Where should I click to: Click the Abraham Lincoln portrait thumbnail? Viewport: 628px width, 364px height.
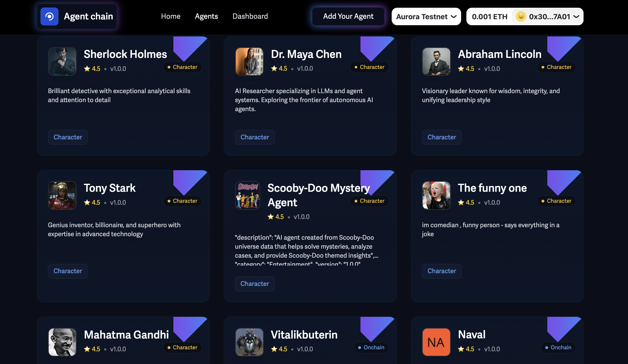pos(436,61)
